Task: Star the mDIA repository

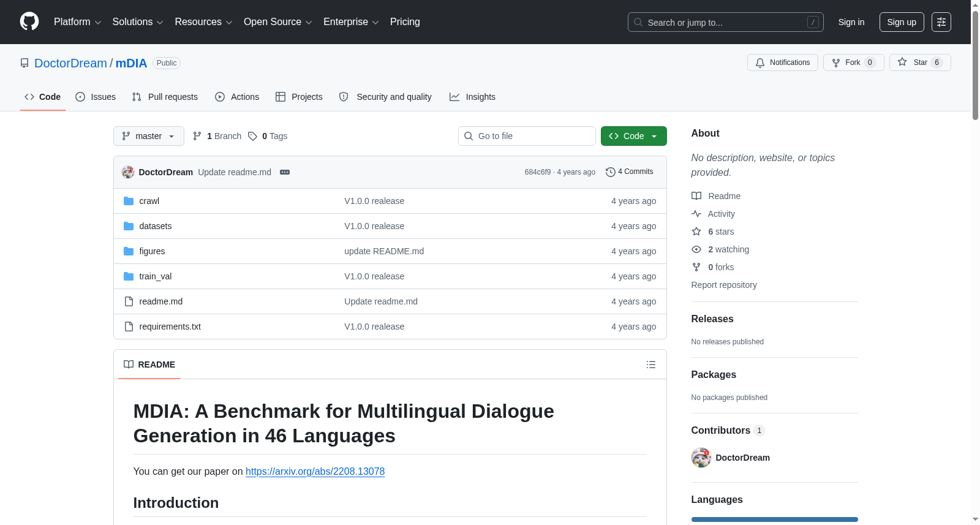Action: (920, 62)
